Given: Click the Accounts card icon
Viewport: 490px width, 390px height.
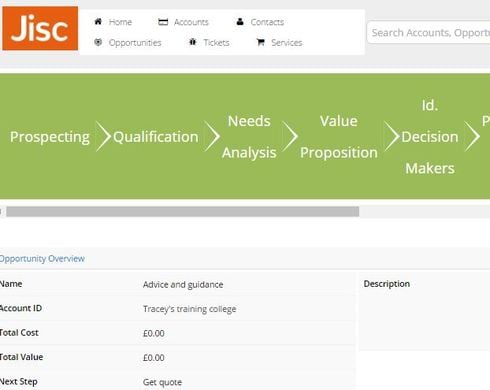Looking at the screenshot, I should tap(163, 22).
